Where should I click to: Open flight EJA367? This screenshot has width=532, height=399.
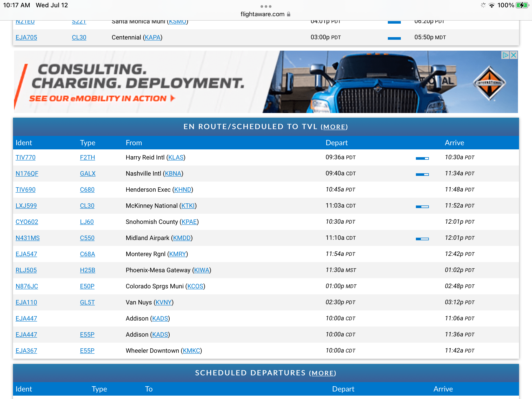26,351
